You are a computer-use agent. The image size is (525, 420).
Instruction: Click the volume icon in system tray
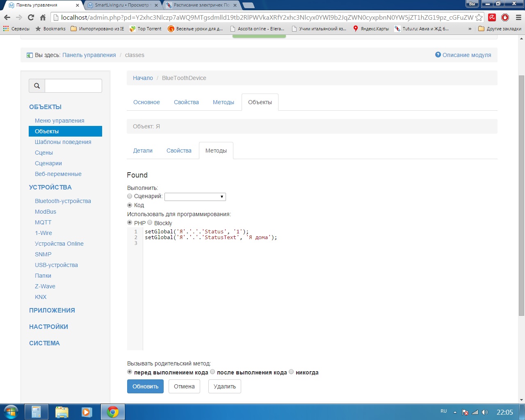pyautogui.click(x=485, y=412)
